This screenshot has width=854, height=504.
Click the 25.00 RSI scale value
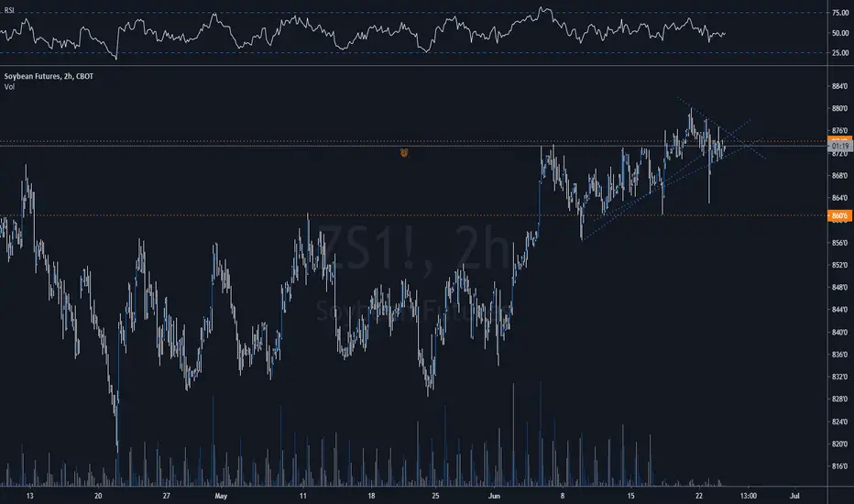pyautogui.click(x=840, y=53)
